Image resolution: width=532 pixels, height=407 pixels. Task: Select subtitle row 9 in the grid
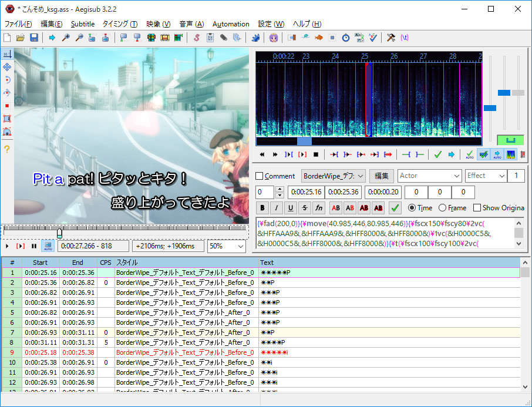point(261,352)
